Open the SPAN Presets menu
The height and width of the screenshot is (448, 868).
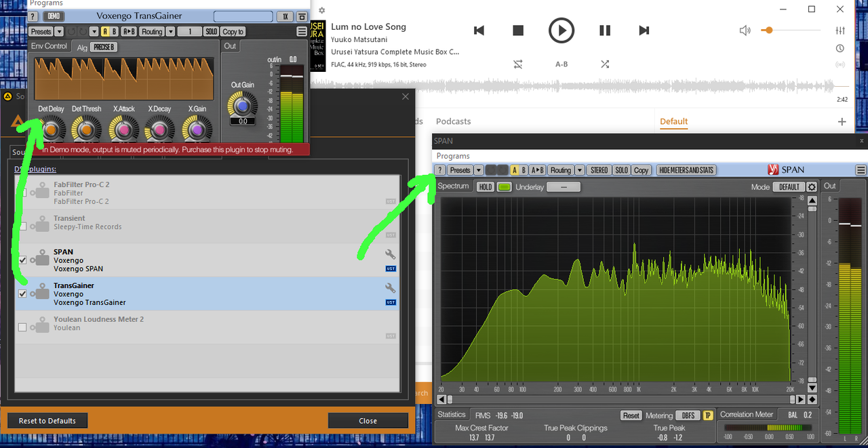[460, 170]
